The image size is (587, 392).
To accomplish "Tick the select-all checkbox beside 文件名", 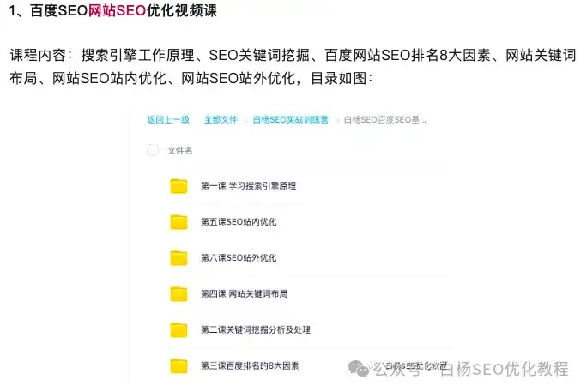I will [x=153, y=150].
